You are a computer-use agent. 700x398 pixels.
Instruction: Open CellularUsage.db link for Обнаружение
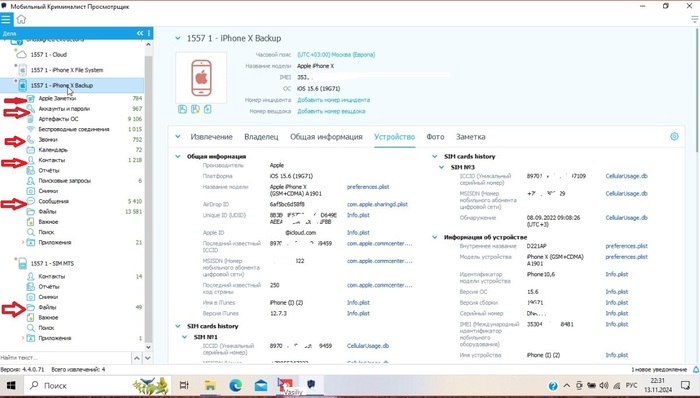pos(626,218)
